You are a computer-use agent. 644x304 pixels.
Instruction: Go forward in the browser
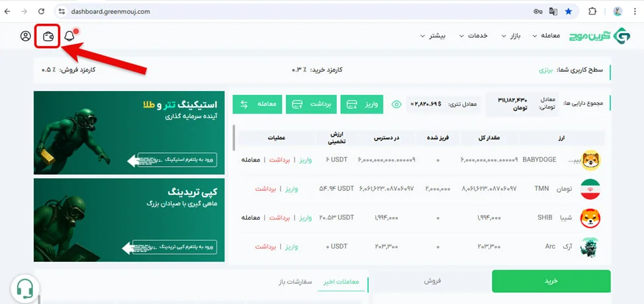point(24,11)
